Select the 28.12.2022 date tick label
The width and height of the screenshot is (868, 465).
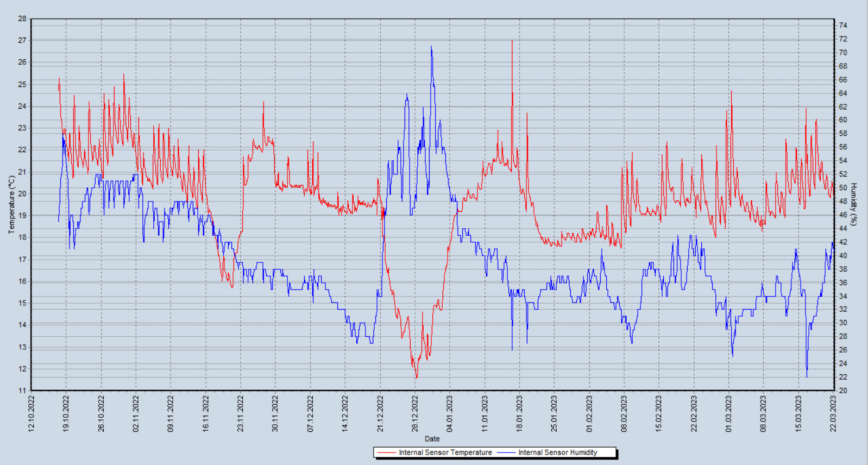coord(415,413)
